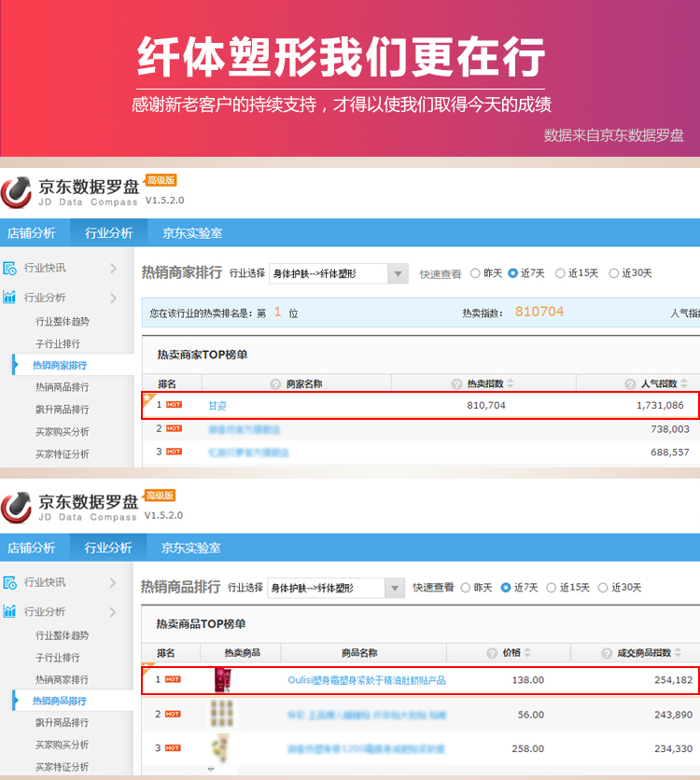Viewport: 700px width, 780px height.
Task: Open 店铺分析 tab on product ranking page
Action: pos(32,548)
